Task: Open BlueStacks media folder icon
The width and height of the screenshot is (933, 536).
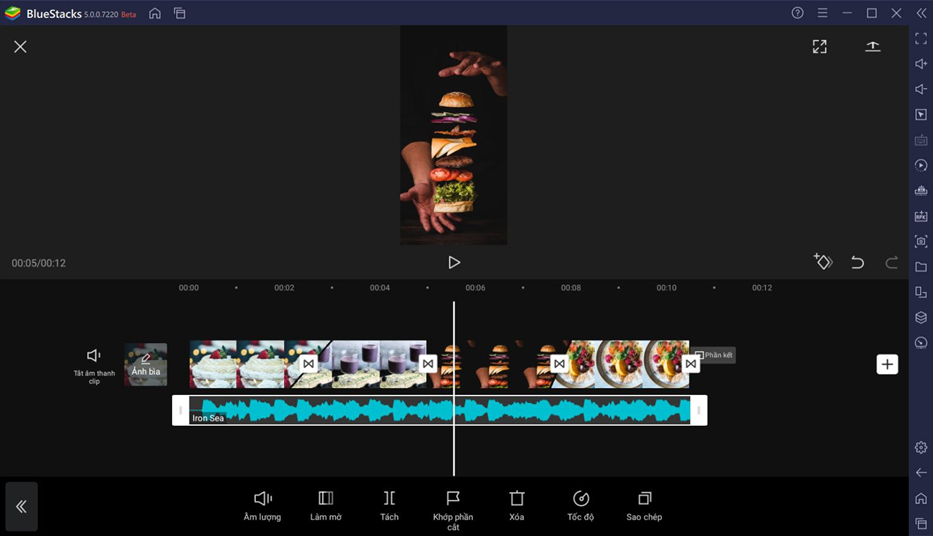Action: click(921, 267)
